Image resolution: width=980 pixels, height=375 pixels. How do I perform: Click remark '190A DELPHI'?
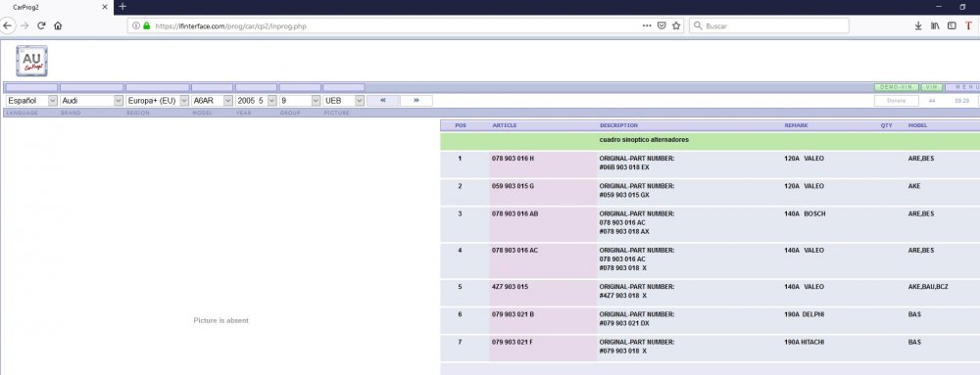pyautogui.click(x=805, y=314)
